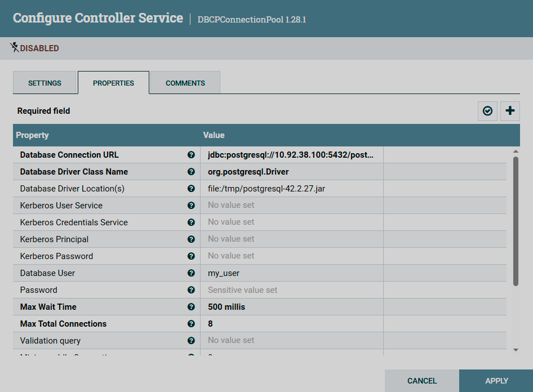Switch to the Settings tab

[x=45, y=83]
